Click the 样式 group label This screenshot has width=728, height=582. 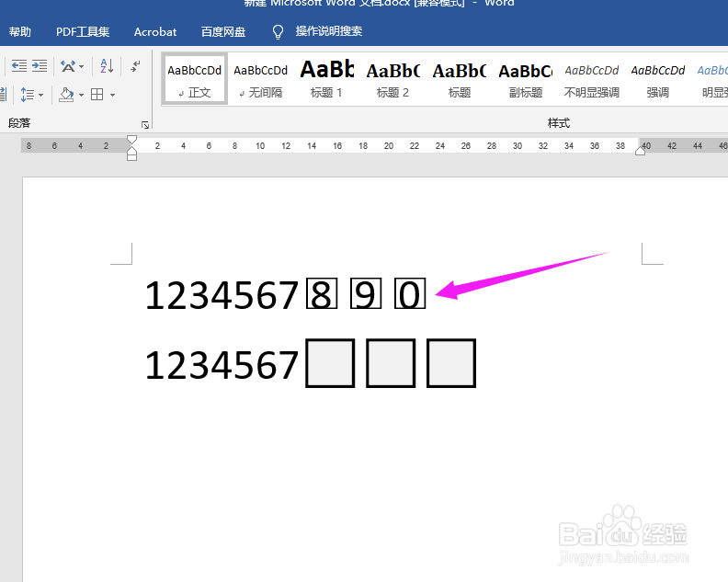coord(559,123)
